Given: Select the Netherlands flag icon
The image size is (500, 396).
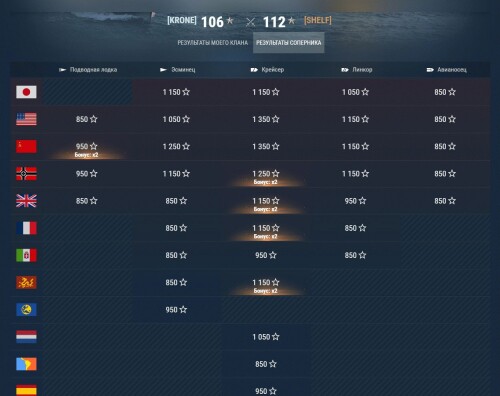Looking at the screenshot, I should [x=26, y=337].
